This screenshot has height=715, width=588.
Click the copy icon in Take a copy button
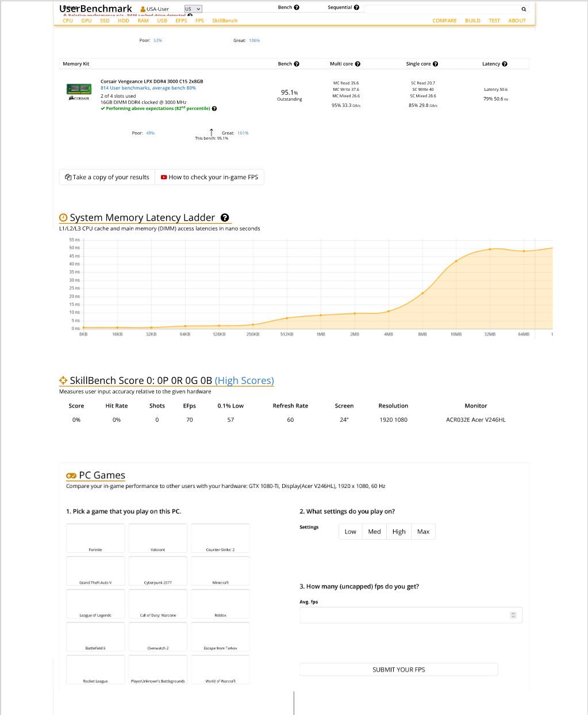click(68, 177)
